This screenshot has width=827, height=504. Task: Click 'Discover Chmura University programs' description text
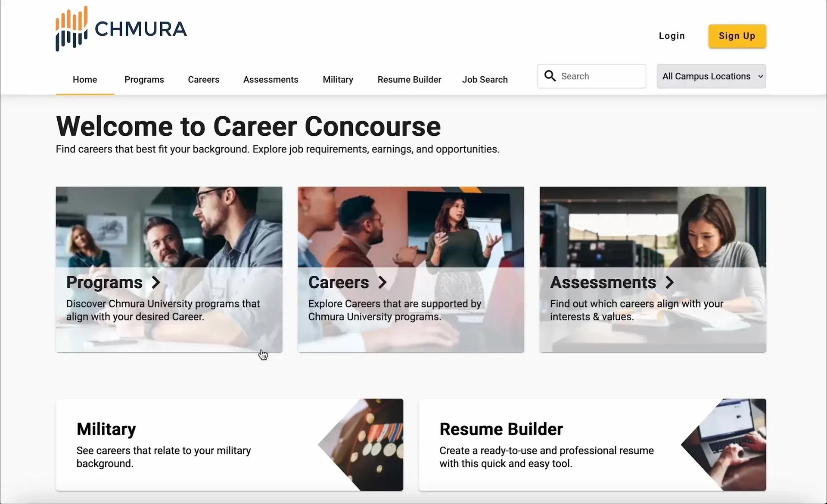pyautogui.click(x=163, y=310)
